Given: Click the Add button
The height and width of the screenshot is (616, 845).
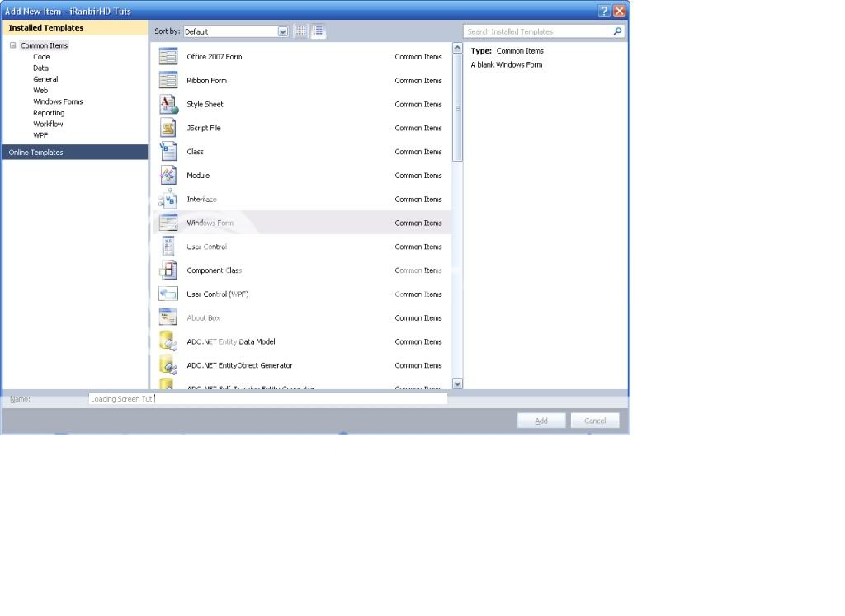Looking at the screenshot, I should (x=541, y=421).
